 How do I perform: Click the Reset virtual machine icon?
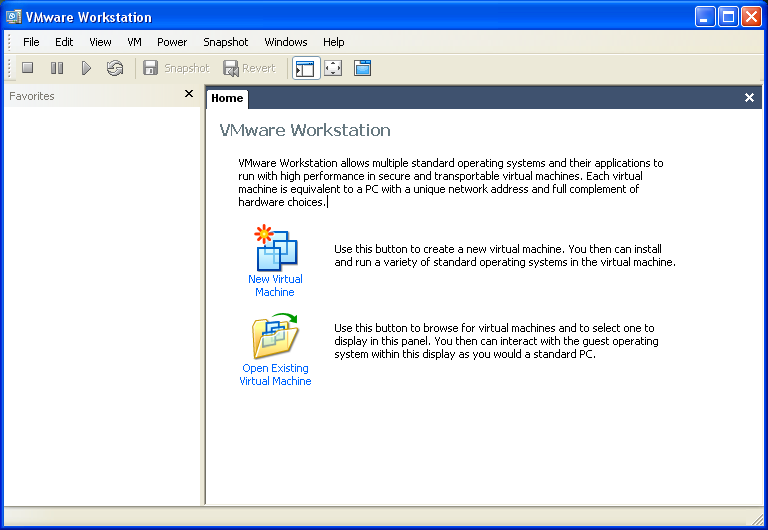[x=115, y=68]
